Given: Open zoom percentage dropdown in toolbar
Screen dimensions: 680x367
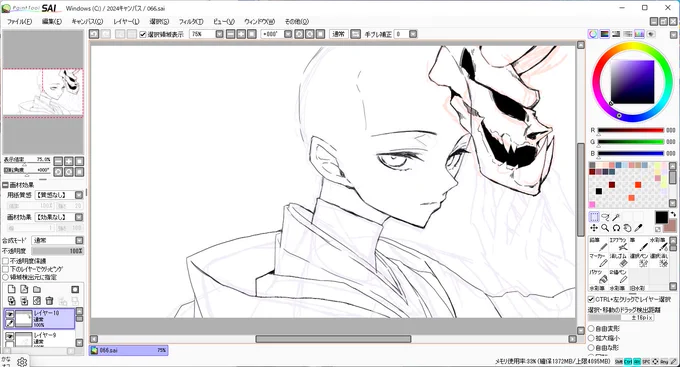Looking at the screenshot, I should coord(219,34).
